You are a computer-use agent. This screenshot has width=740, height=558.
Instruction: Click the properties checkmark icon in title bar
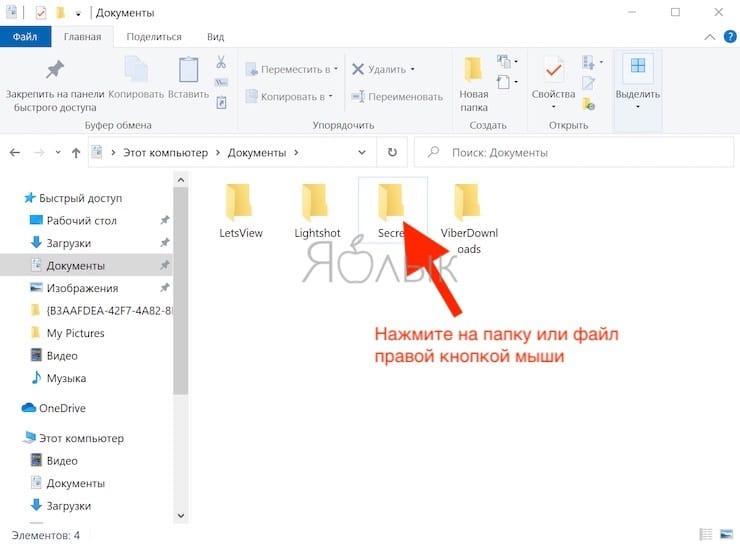41,13
